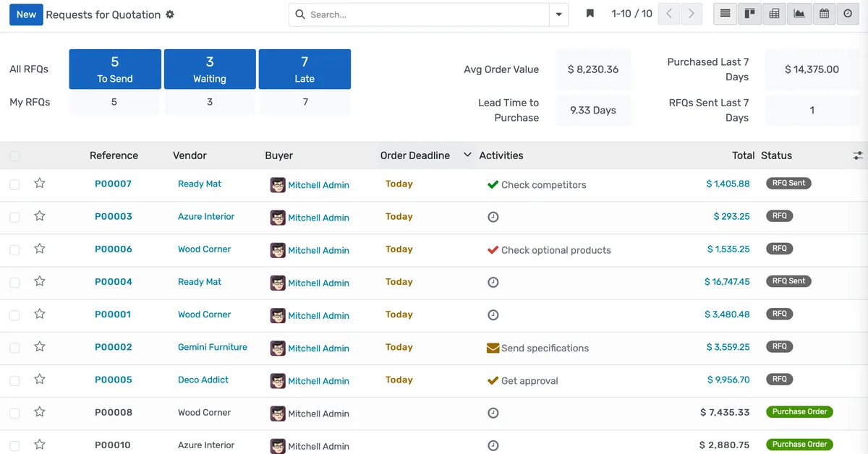Click the New button
Image resolution: width=868 pixels, height=454 pixels.
tap(26, 14)
